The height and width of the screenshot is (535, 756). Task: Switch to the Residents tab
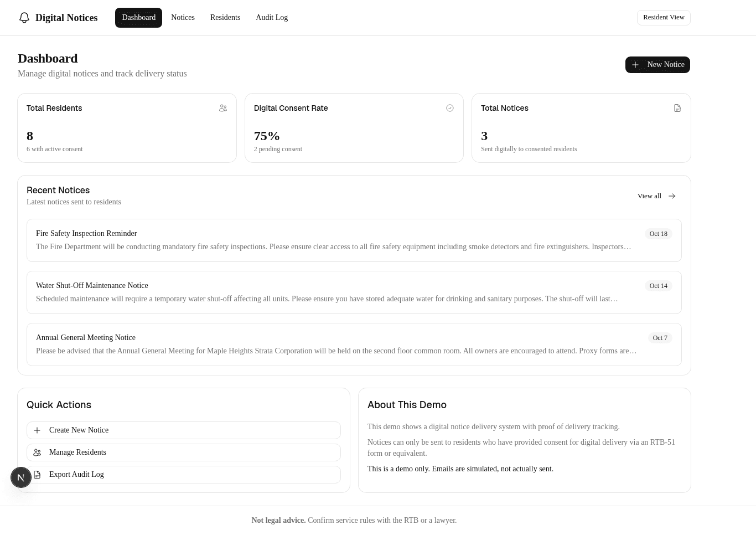click(225, 18)
